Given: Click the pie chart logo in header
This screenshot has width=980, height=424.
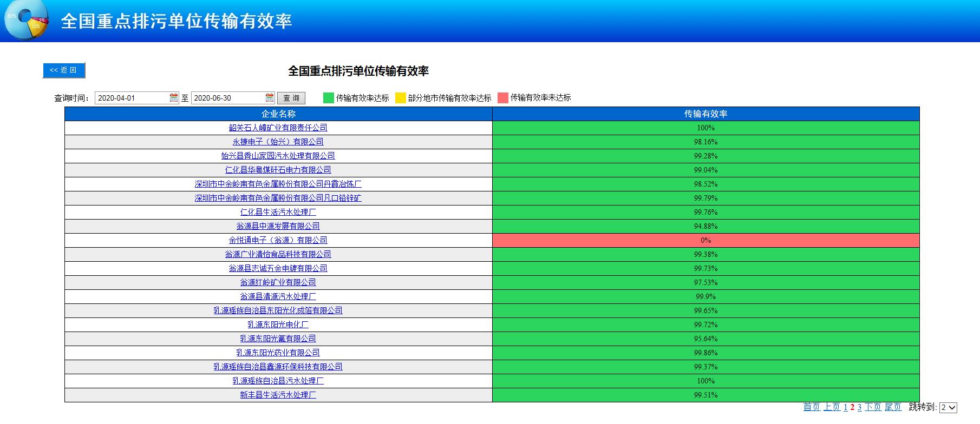Looking at the screenshot, I should 26,20.
